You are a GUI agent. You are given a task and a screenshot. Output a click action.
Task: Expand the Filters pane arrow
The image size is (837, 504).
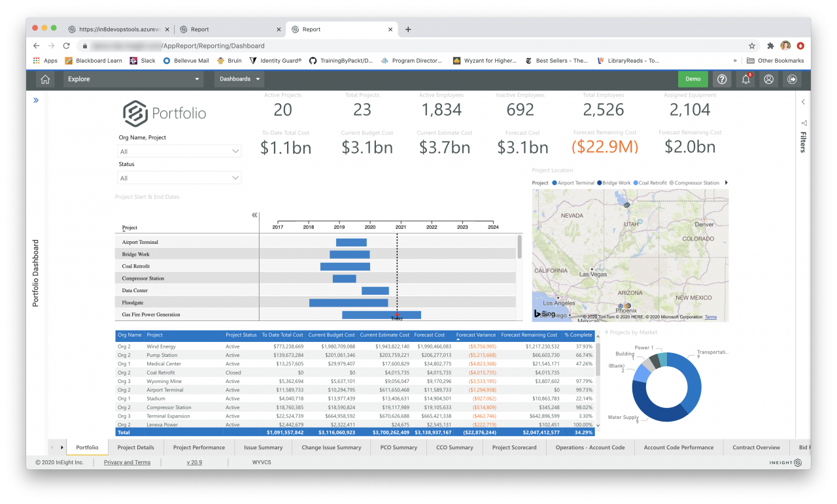coord(803,102)
